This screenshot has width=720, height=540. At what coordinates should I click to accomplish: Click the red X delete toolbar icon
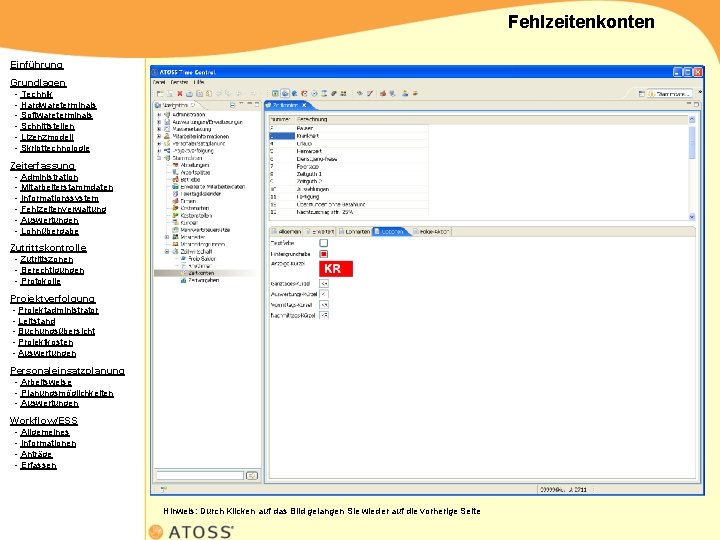(x=180, y=94)
